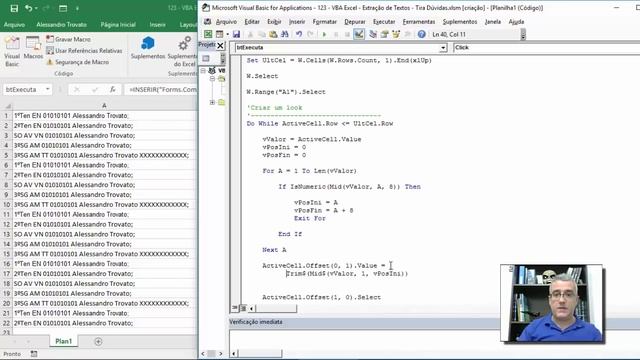640x360 pixels.
Task: Click the Macros ribbon button
Action: click(33, 48)
